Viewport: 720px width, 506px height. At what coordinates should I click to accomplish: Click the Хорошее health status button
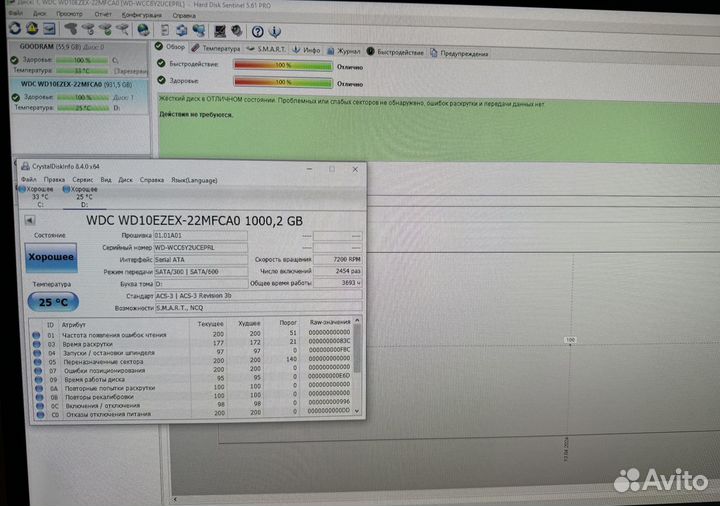point(51,257)
